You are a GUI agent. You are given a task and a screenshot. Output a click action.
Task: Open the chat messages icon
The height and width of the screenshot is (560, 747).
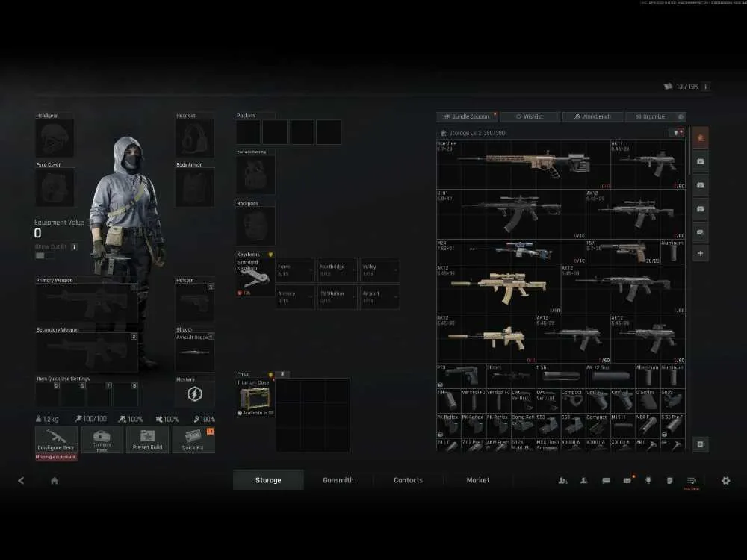[x=606, y=480]
